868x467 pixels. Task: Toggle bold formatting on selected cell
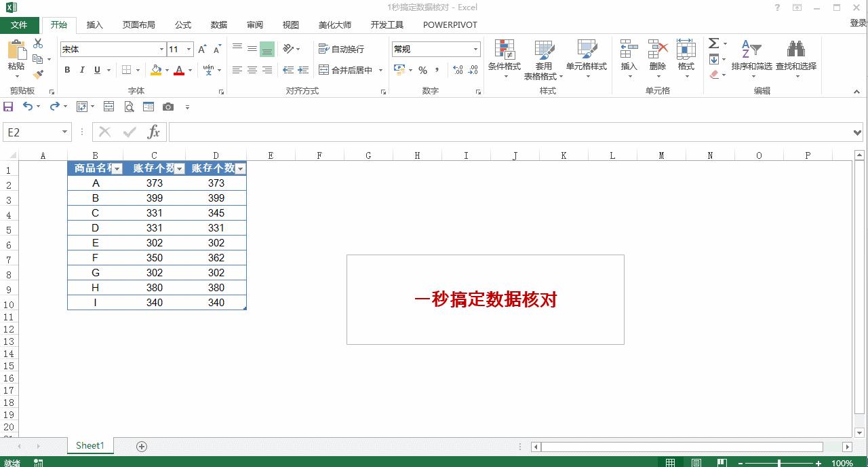coord(67,70)
